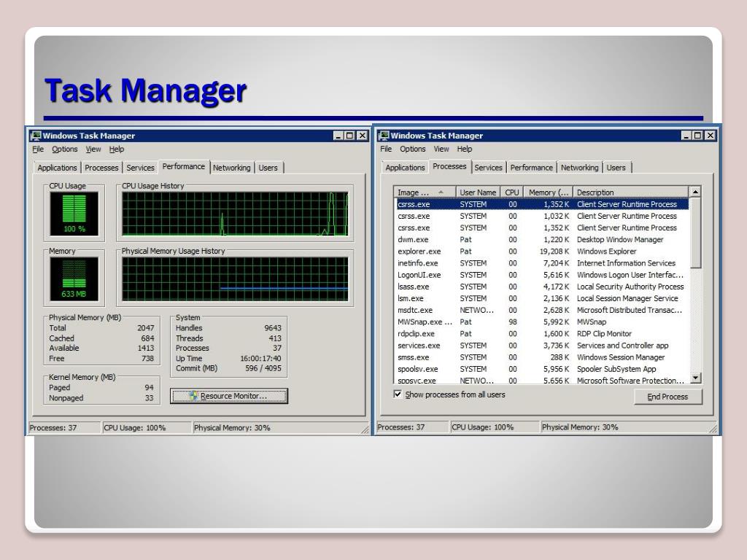Open View menu in right Task Manager window
This screenshot has width=747, height=560.
pos(441,149)
